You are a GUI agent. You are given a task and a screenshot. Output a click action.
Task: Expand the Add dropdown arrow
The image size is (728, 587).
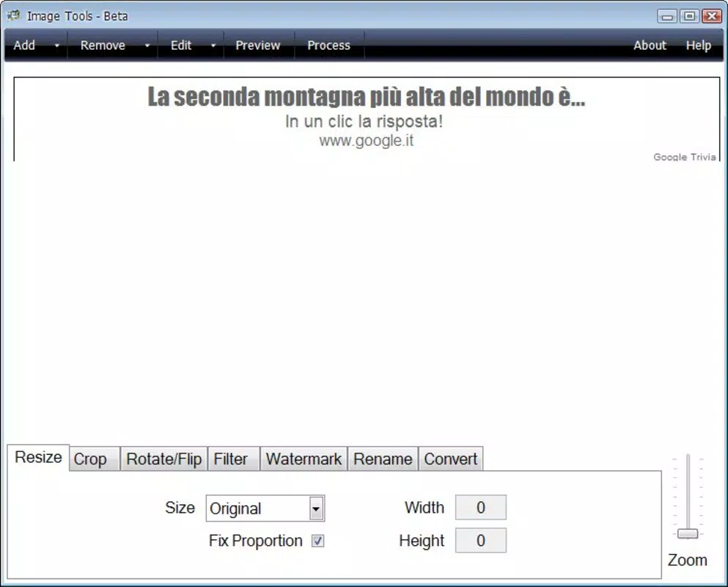click(57, 45)
